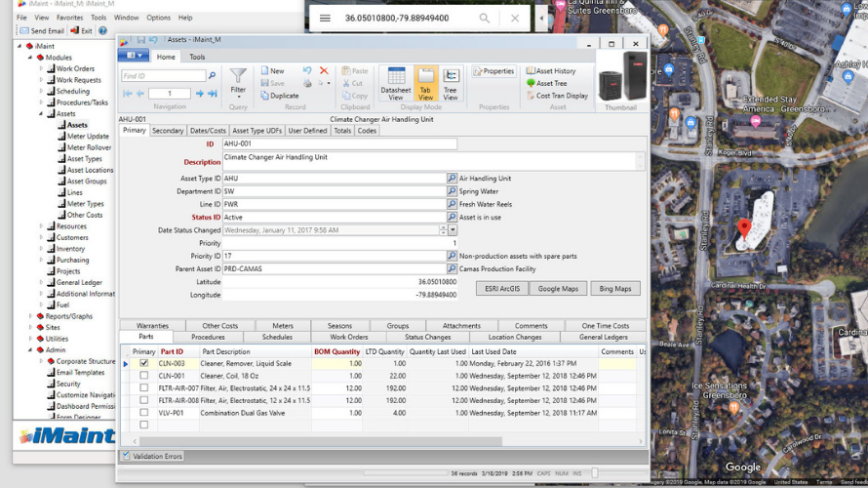The width and height of the screenshot is (868, 488).
Task: Collapse the Assets tree node
Action: [x=41, y=113]
